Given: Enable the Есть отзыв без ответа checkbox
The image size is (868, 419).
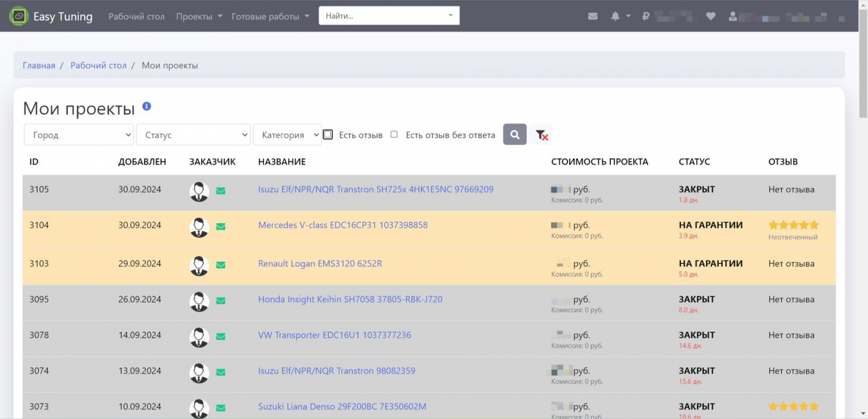Looking at the screenshot, I should [394, 135].
